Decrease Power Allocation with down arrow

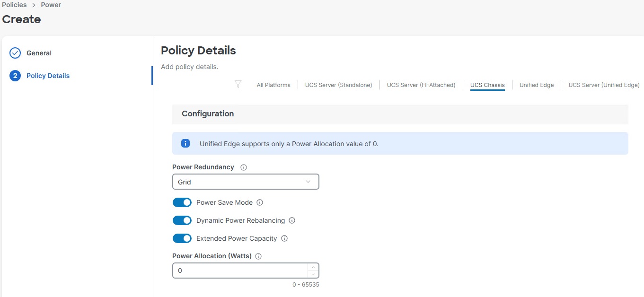coord(313,274)
